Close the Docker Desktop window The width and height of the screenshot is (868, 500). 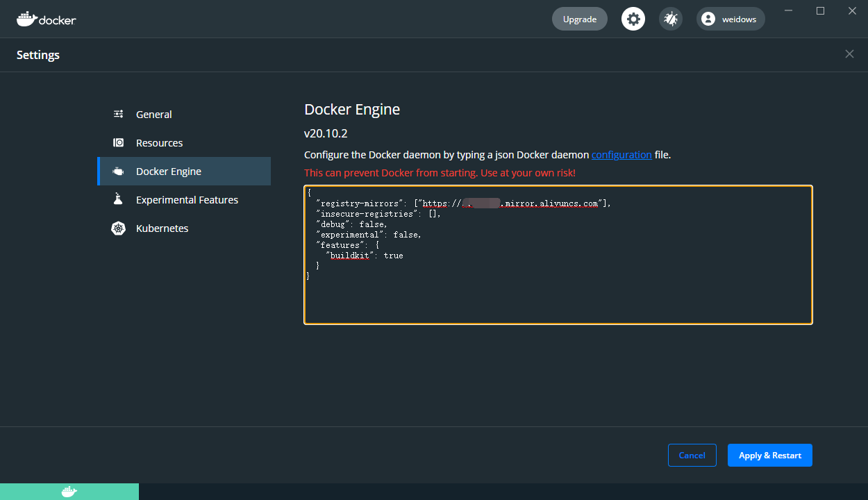tap(851, 10)
